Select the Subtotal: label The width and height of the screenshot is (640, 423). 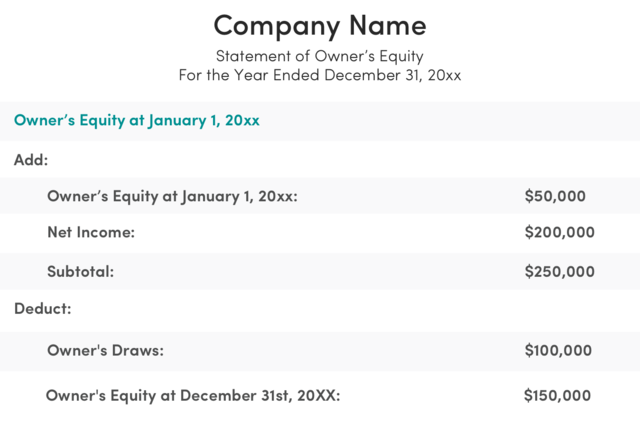click(x=81, y=272)
